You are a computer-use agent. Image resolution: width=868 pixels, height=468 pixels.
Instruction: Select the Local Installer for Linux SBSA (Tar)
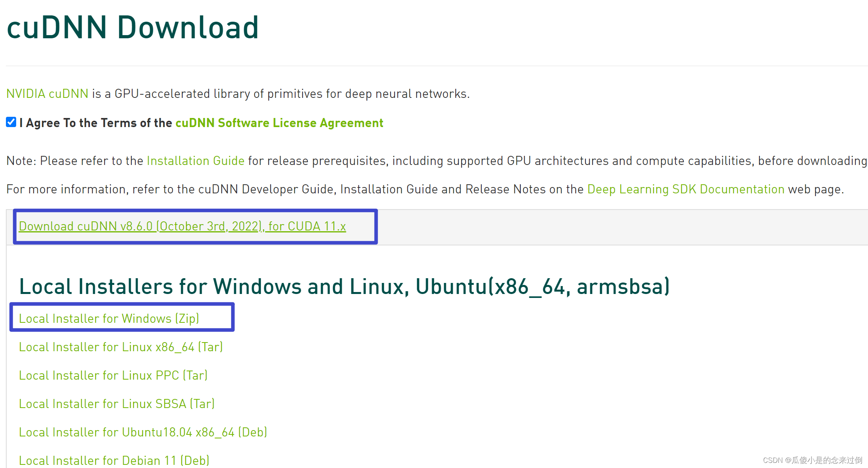[x=116, y=404]
